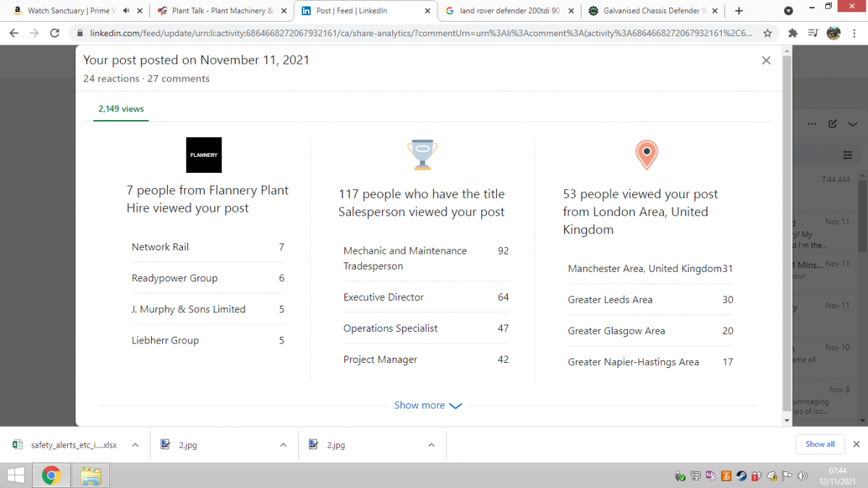Open File Explorer from taskbar
Viewport: 868px width, 488px height.
[90, 476]
